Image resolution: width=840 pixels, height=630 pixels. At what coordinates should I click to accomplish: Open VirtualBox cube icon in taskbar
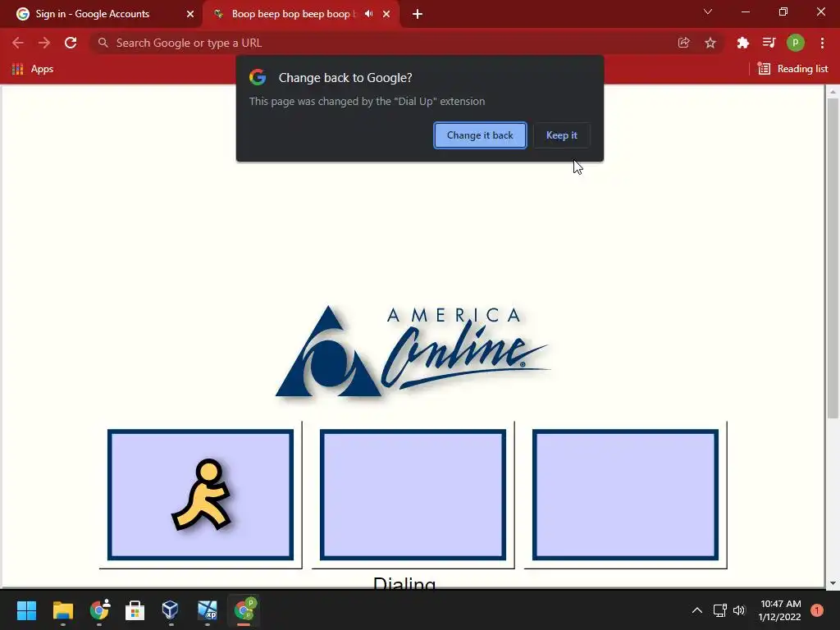pos(171,610)
